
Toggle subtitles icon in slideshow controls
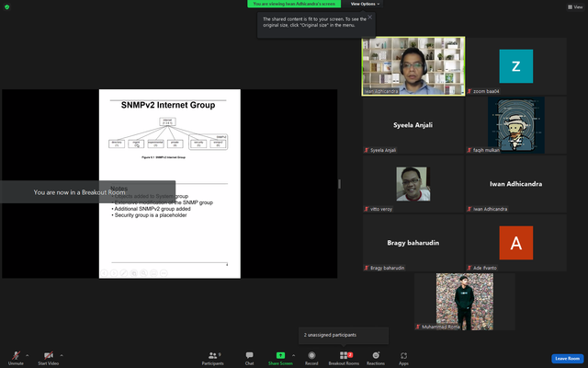click(153, 273)
